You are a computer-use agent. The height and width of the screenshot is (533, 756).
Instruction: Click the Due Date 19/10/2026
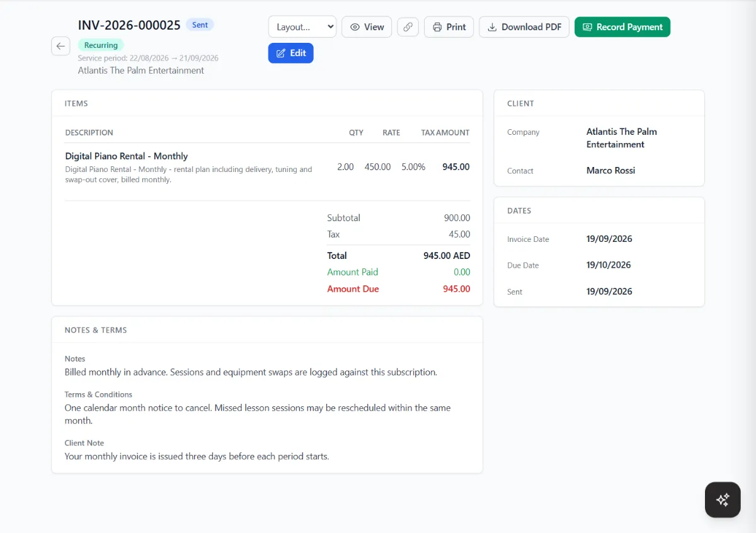pos(609,265)
